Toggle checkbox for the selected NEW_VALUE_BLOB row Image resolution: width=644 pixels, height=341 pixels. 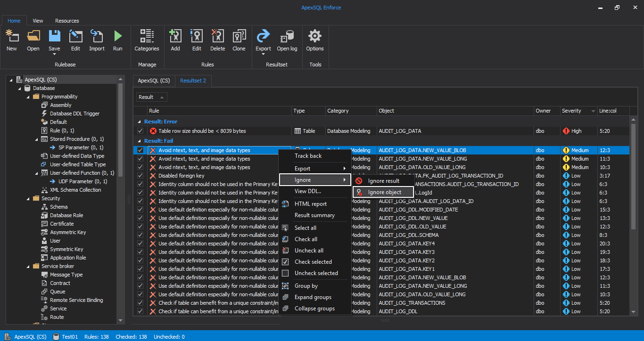coord(140,150)
